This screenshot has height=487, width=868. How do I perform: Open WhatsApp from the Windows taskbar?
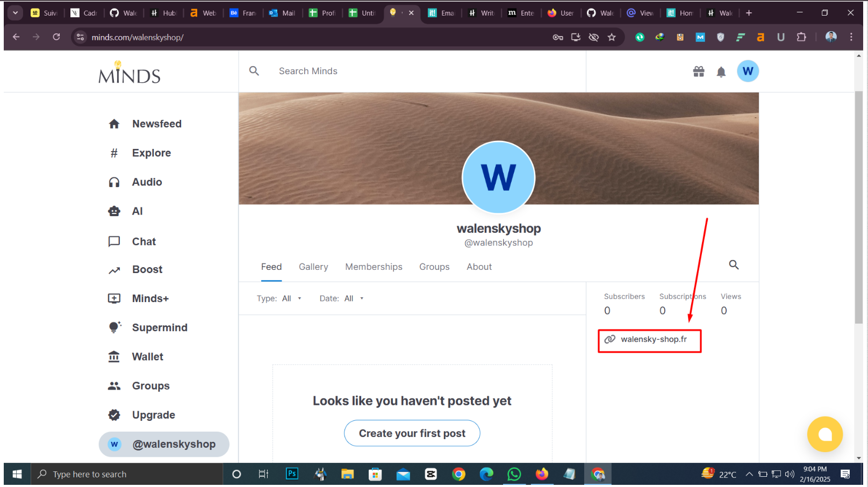coord(514,474)
